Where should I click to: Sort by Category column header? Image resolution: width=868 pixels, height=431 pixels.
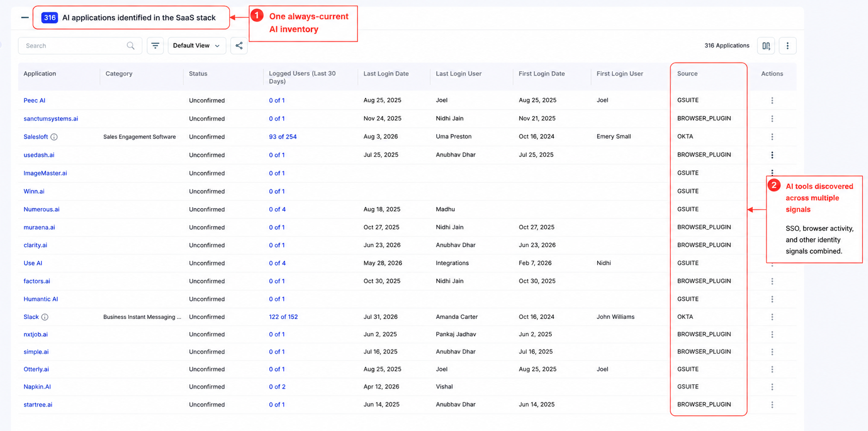[119, 74]
